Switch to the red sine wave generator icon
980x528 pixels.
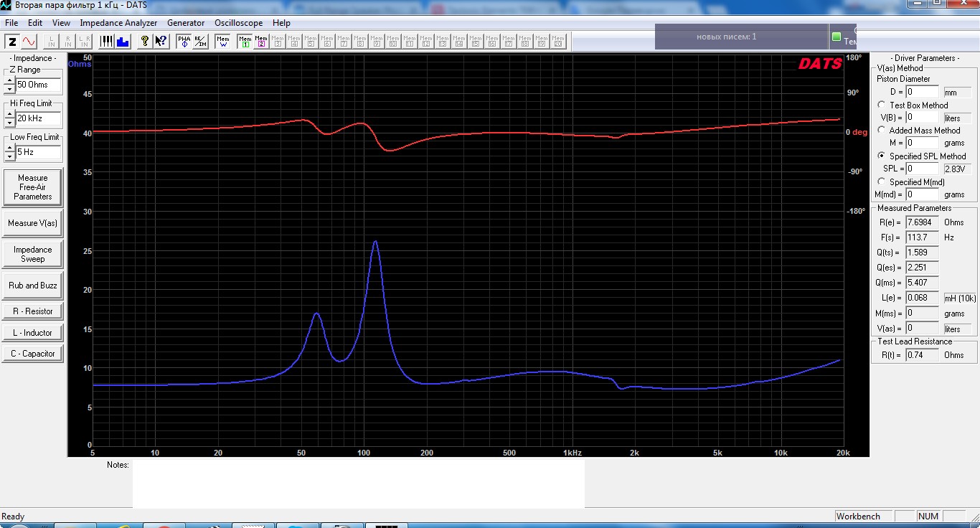point(29,42)
